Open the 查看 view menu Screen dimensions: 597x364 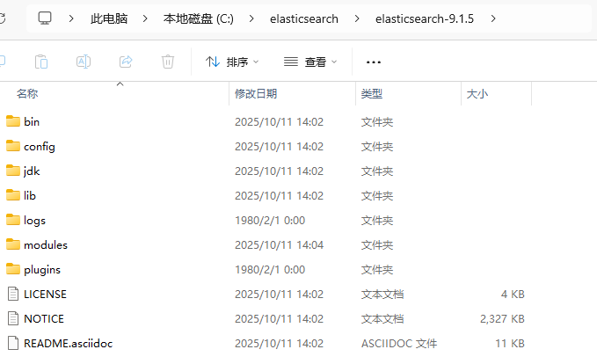click(310, 62)
